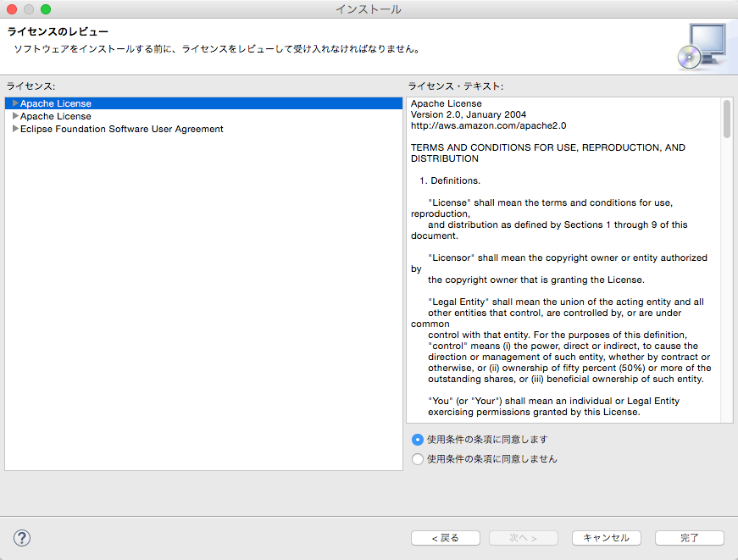
Task: Click the 'Version 2.0, January 2004' line
Action: click(469, 114)
